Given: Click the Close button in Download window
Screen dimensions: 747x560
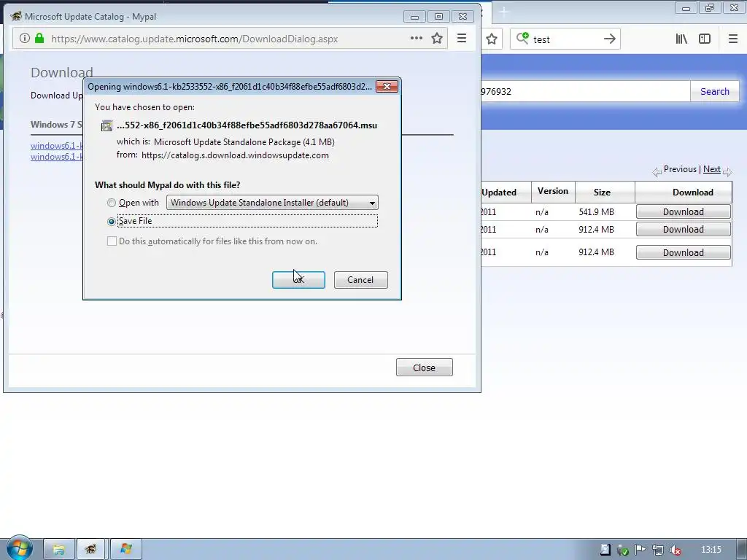Looking at the screenshot, I should point(424,367).
